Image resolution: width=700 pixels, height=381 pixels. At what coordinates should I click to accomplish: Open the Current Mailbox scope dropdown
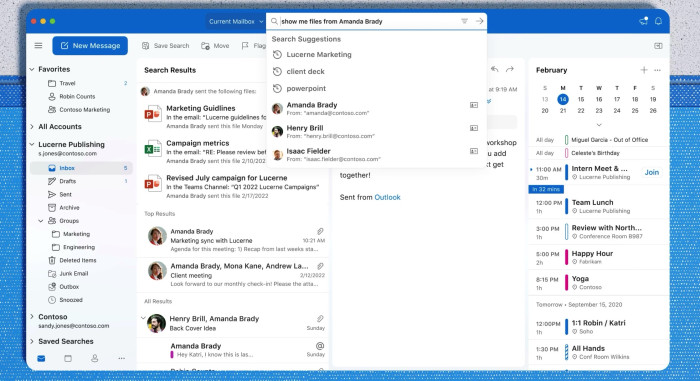point(236,21)
